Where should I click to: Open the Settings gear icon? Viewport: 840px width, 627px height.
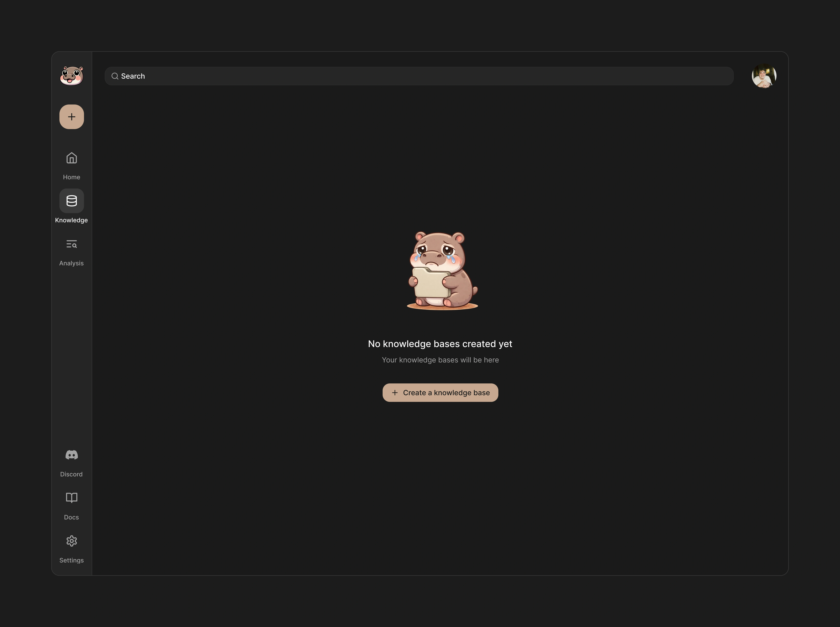[71, 541]
